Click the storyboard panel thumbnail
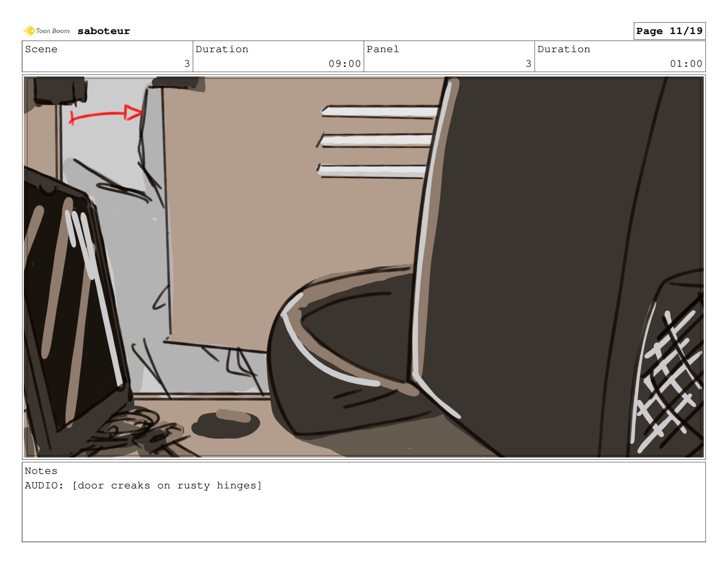 coord(364,267)
